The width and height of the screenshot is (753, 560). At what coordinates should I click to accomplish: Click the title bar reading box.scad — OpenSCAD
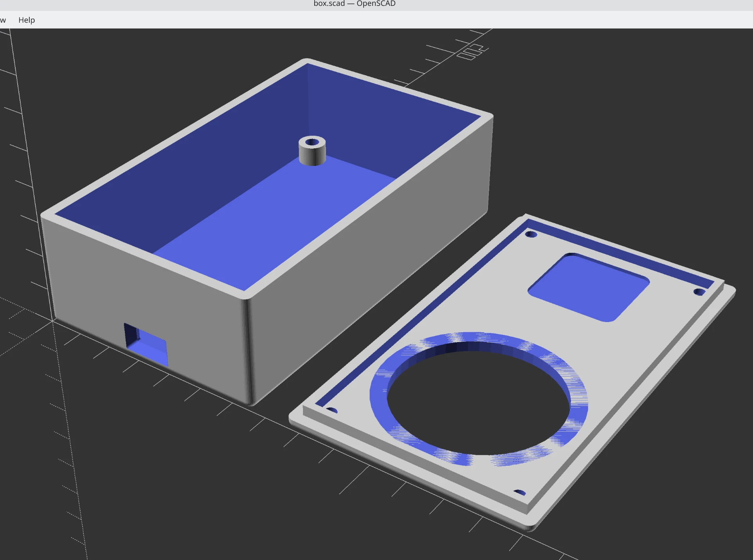[x=354, y=4]
